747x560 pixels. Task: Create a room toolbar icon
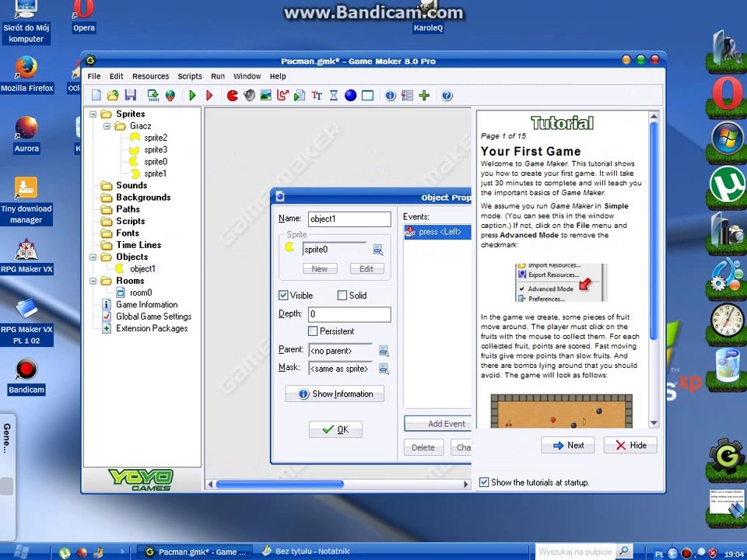[x=367, y=95]
